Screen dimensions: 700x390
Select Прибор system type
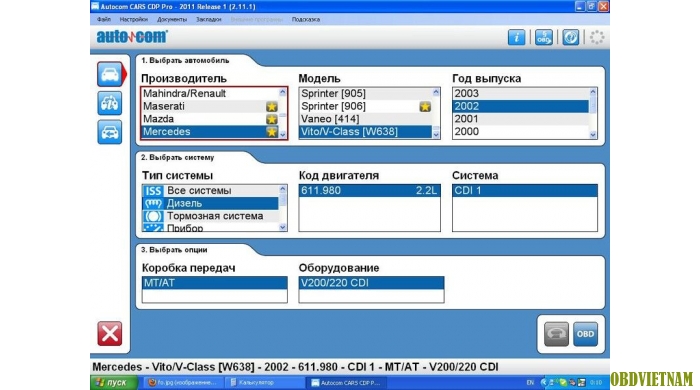[x=210, y=227]
